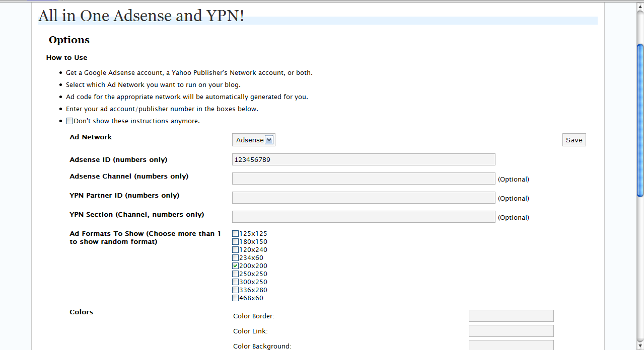Click the Adsense ID input field
644x350 pixels.
363,159
